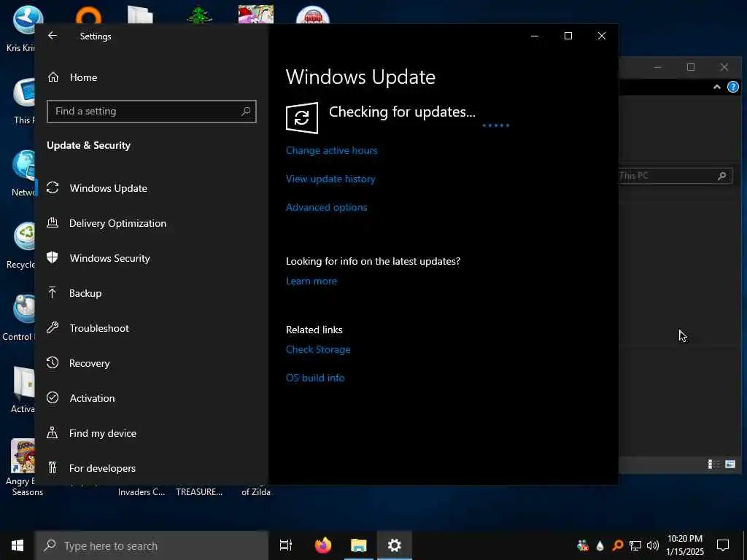This screenshot has height=560, width=747.
Task: Click the For developers tools icon
Action: 53,467
